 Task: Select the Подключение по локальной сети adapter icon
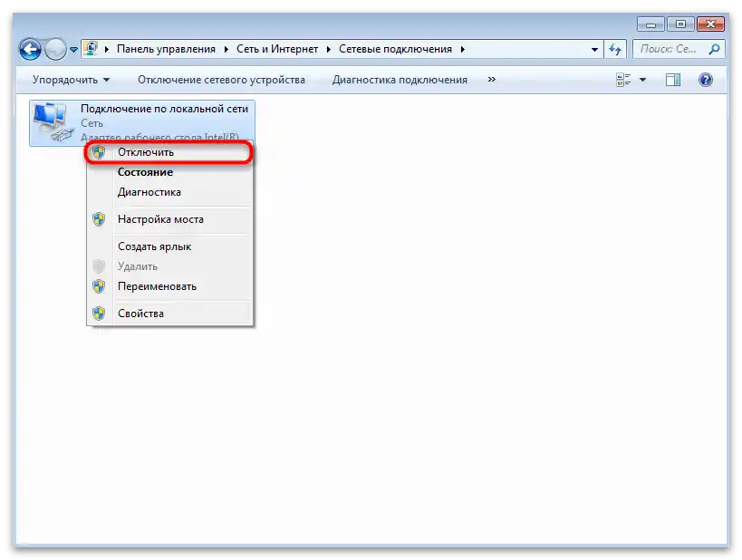[54, 122]
